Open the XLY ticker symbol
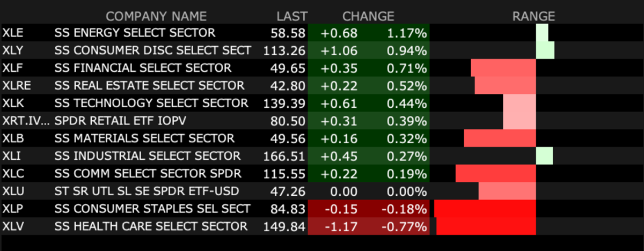The width and height of the screenshot is (644, 251). [x=12, y=51]
